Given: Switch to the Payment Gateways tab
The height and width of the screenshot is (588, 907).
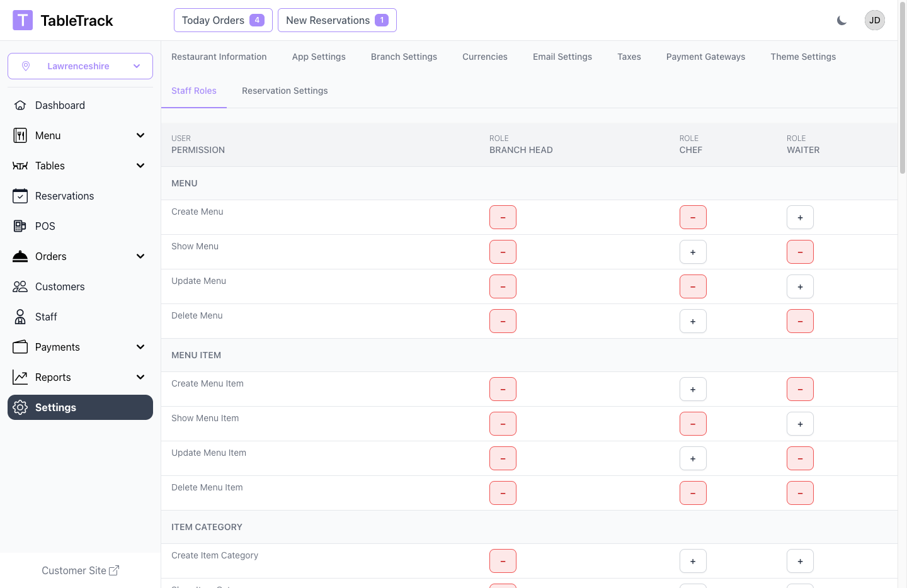Looking at the screenshot, I should pos(705,57).
